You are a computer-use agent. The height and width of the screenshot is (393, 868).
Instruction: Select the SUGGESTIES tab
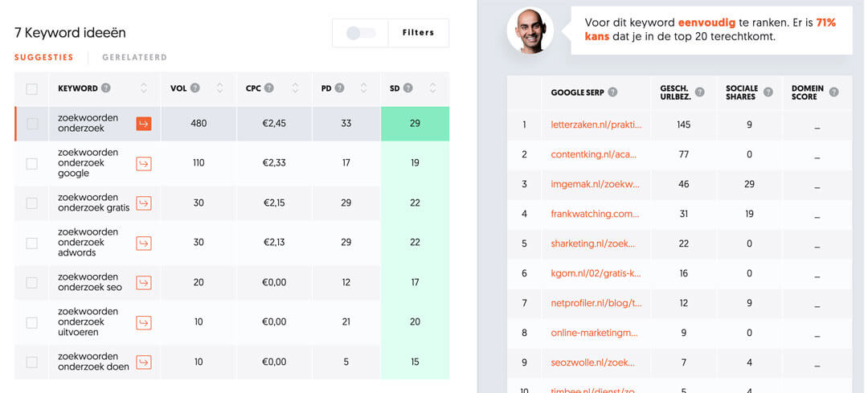click(x=43, y=58)
